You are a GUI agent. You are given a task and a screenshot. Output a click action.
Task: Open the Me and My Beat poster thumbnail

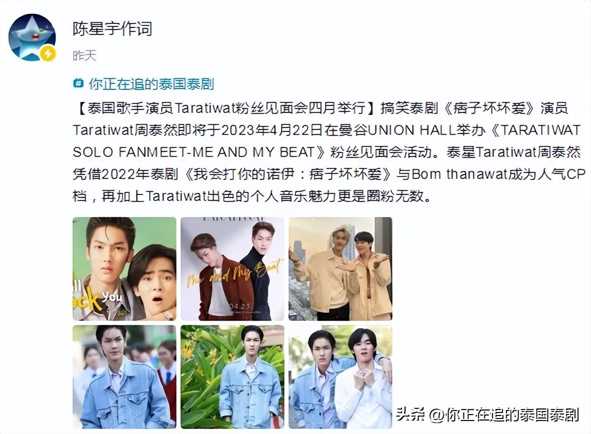tap(232, 269)
